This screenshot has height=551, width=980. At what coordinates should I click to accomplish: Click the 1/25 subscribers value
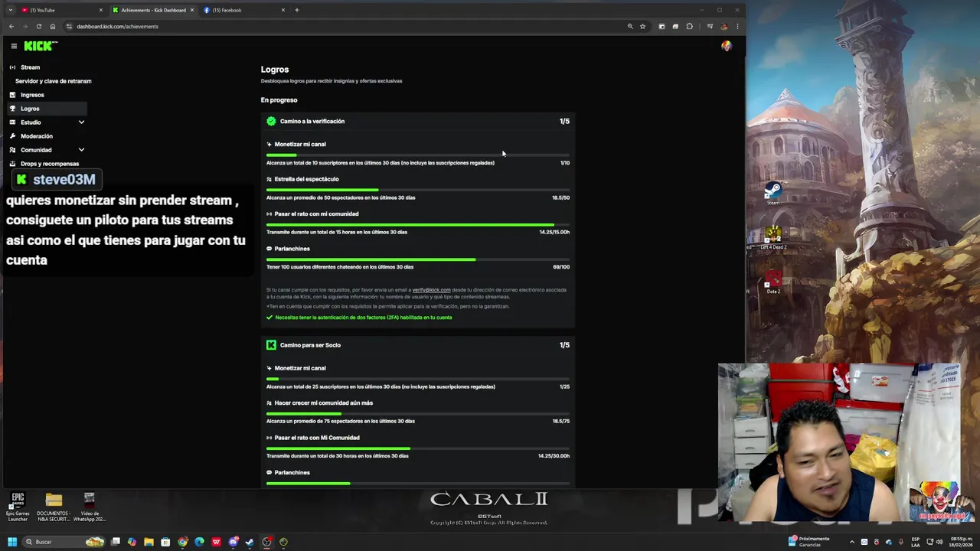point(564,386)
